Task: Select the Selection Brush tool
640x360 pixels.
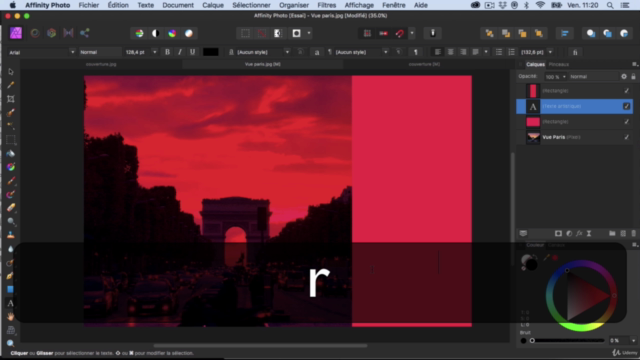Action: coord(11,112)
